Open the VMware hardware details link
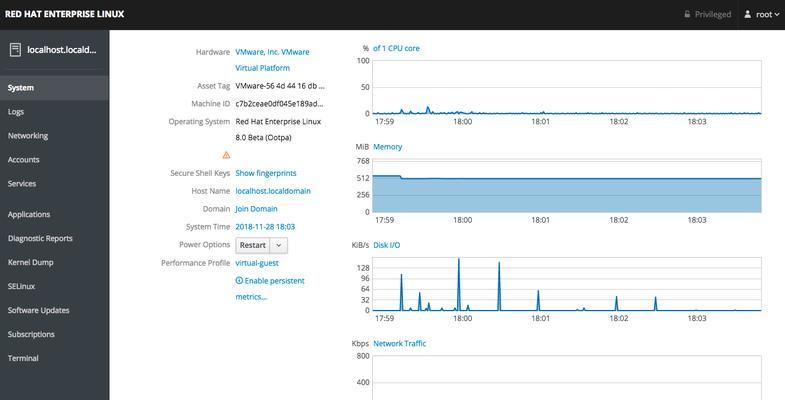 click(x=272, y=60)
